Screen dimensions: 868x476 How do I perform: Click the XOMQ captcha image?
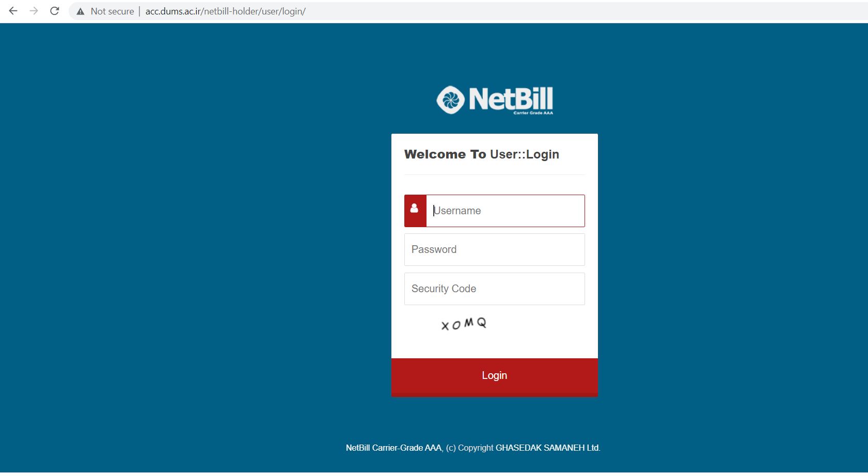(464, 324)
